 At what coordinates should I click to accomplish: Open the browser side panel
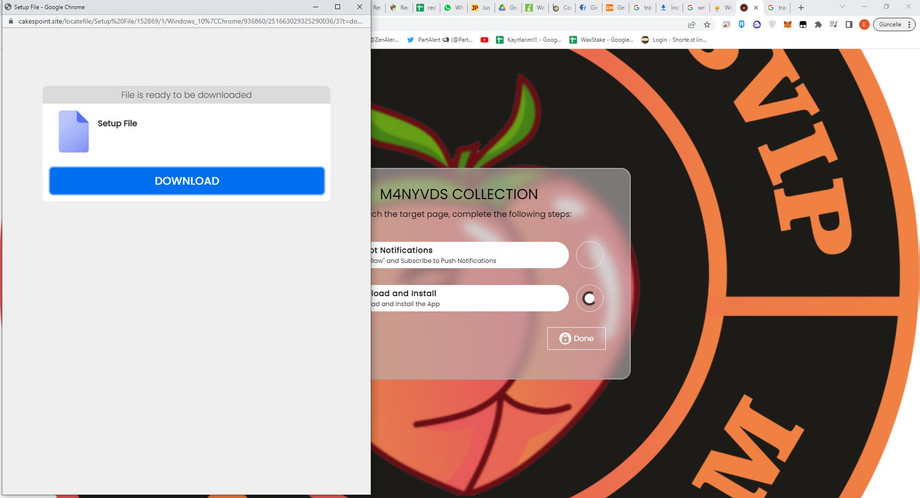point(848,24)
